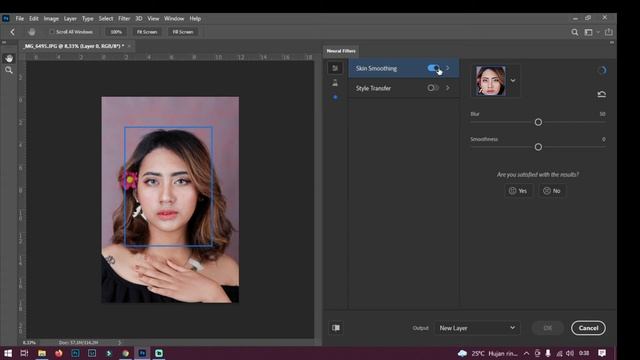Open Task View on the taskbar

[24, 353]
